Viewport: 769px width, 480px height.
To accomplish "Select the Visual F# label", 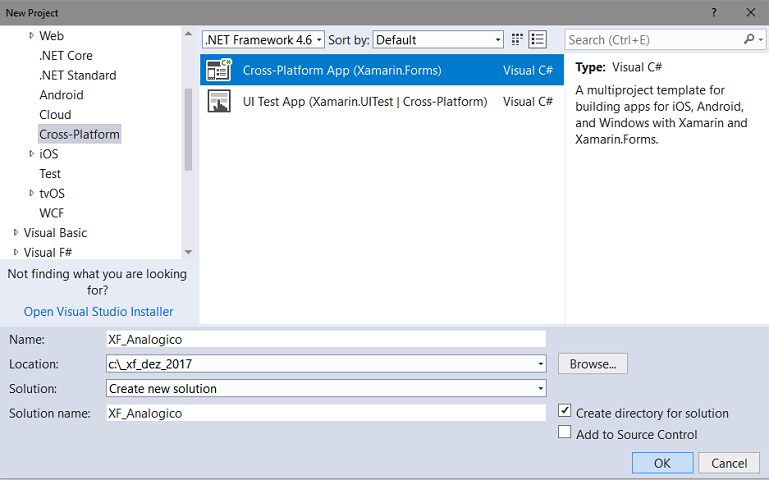I will click(x=48, y=252).
